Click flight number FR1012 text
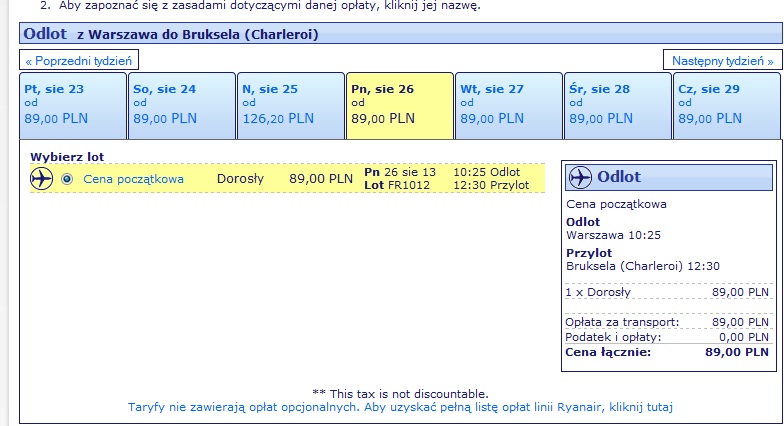Viewport: 784px width, 426px height. (408, 186)
